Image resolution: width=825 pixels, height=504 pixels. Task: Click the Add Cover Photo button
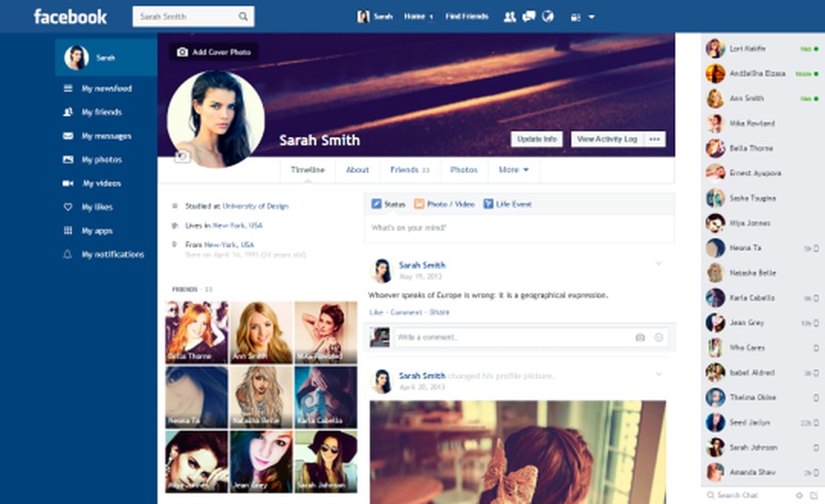point(214,52)
